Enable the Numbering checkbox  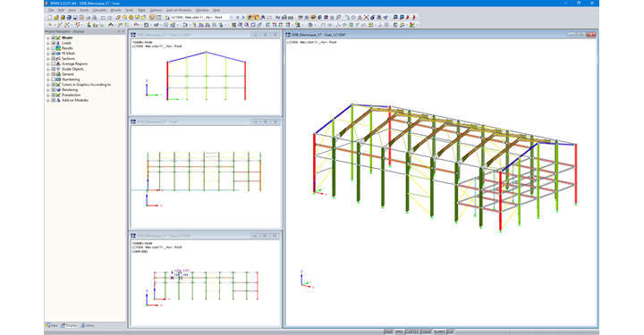[54, 80]
